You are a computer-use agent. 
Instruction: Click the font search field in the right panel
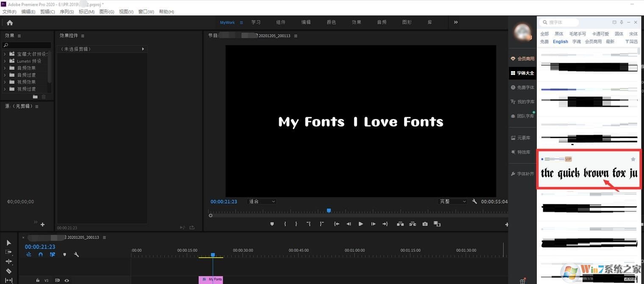[x=563, y=22]
